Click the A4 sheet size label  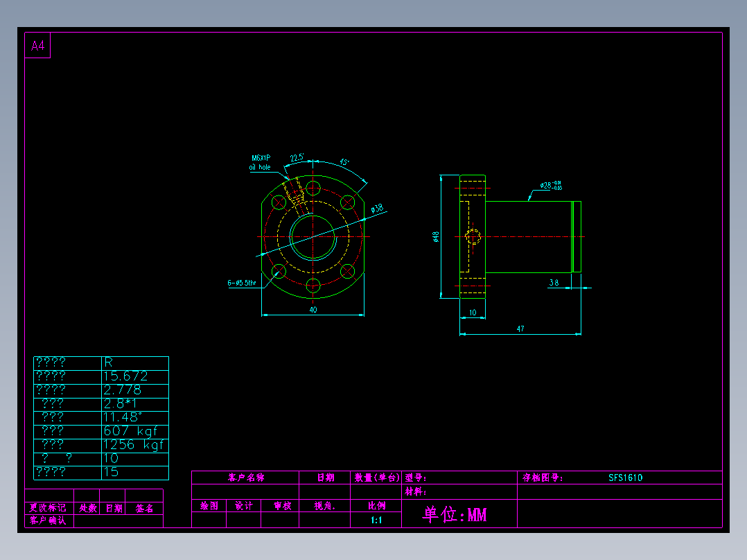pyautogui.click(x=37, y=46)
